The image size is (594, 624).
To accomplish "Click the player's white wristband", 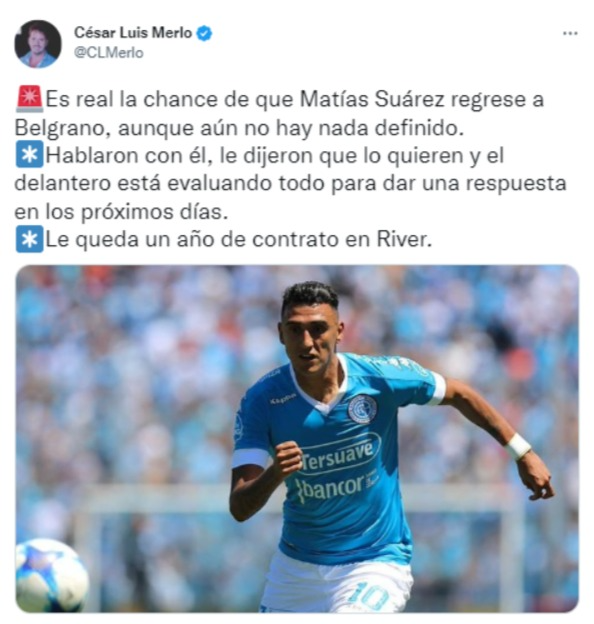I will [x=518, y=446].
